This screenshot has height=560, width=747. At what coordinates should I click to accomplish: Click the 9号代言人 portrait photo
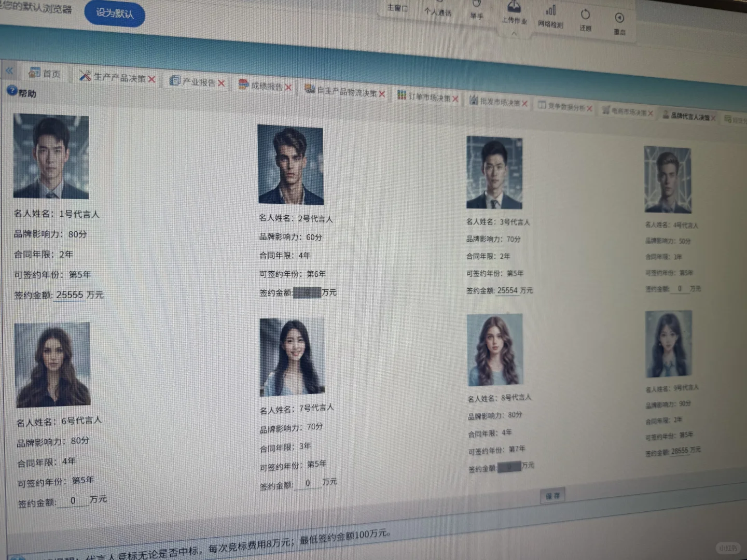click(x=669, y=343)
